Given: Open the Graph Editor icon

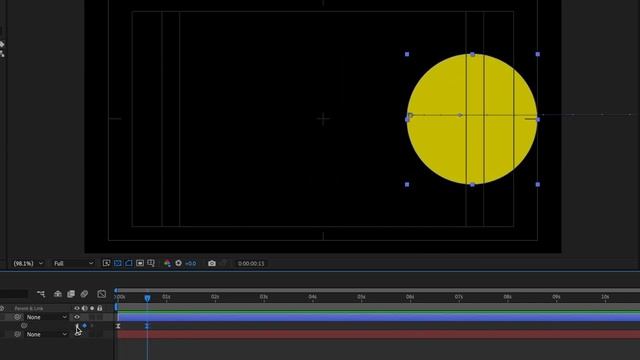Looking at the screenshot, I should (102, 293).
